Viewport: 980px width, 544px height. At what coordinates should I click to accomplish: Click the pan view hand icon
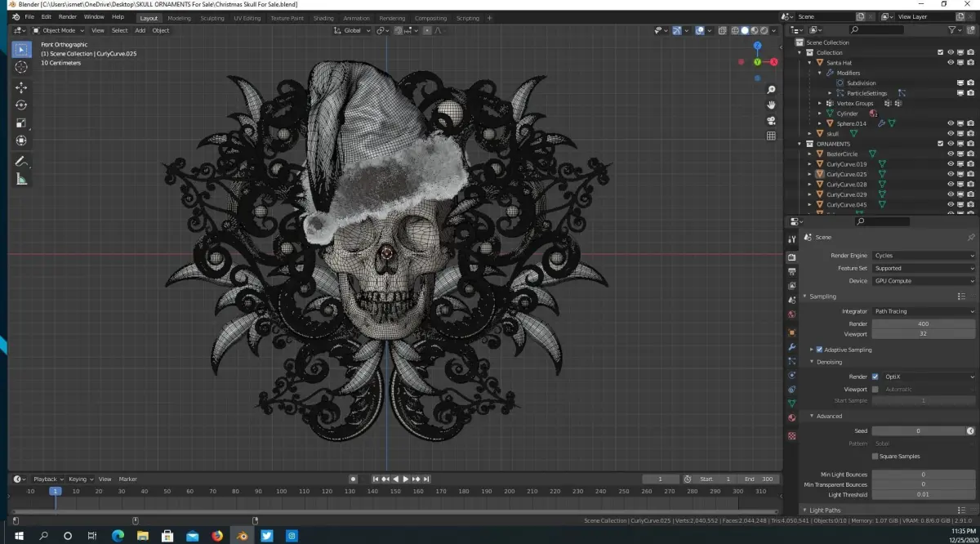click(771, 105)
